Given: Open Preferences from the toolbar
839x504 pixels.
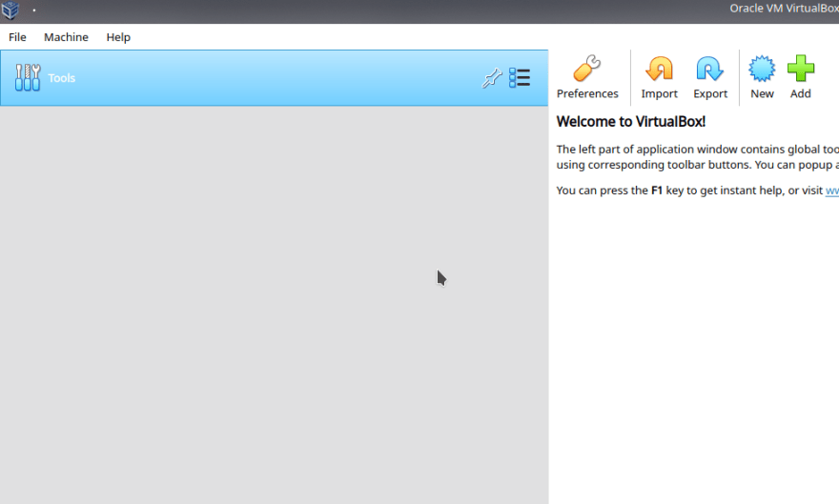Looking at the screenshot, I should pyautogui.click(x=587, y=77).
